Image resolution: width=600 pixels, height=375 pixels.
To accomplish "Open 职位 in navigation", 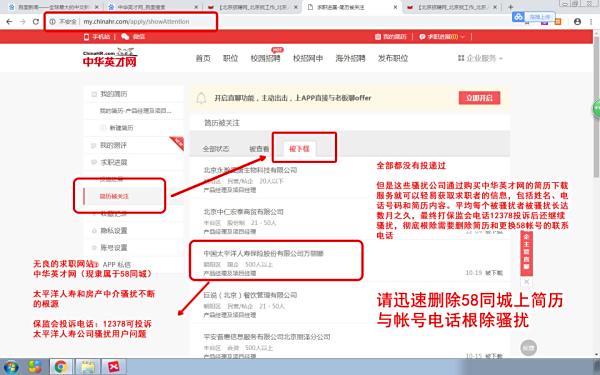I will pos(230,59).
